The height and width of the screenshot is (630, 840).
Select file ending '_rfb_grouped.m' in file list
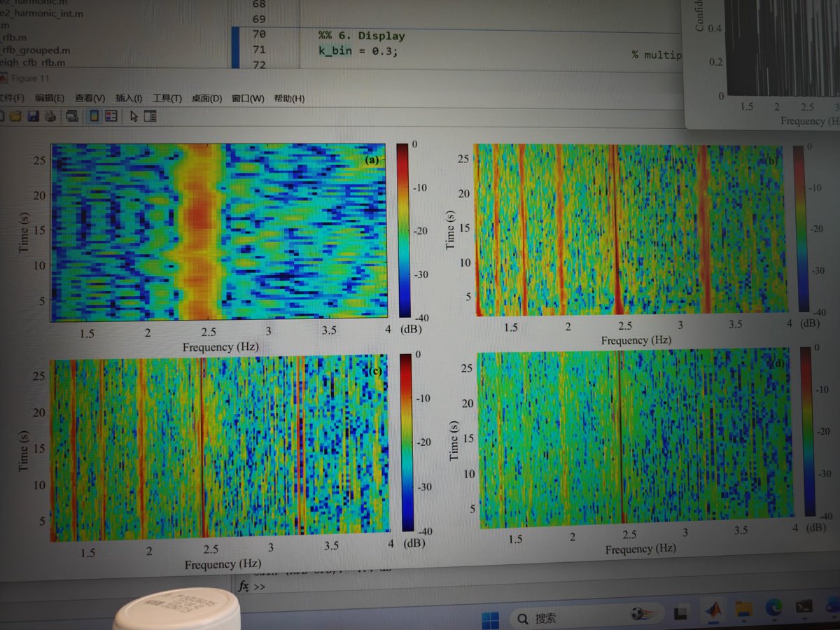[x=35, y=50]
